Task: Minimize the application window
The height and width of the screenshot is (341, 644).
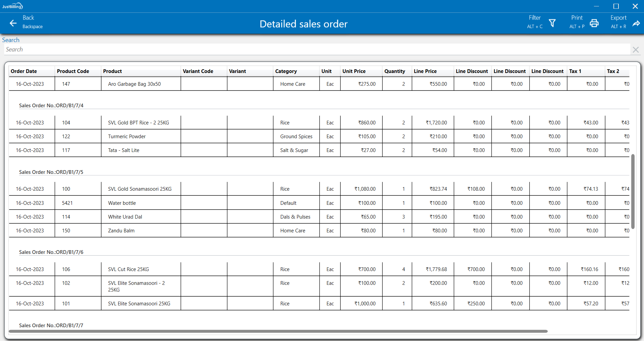Action: click(x=596, y=6)
